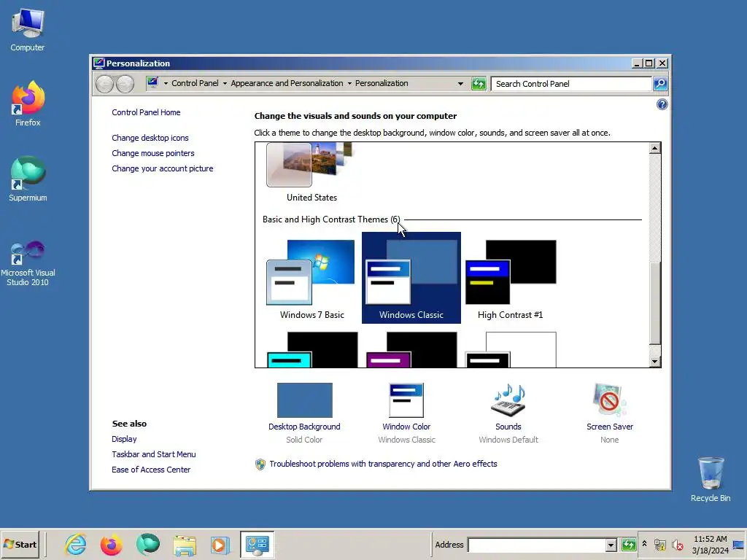This screenshot has height=560, width=747.
Task: Launch Supermium from the taskbar
Action: click(x=147, y=544)
